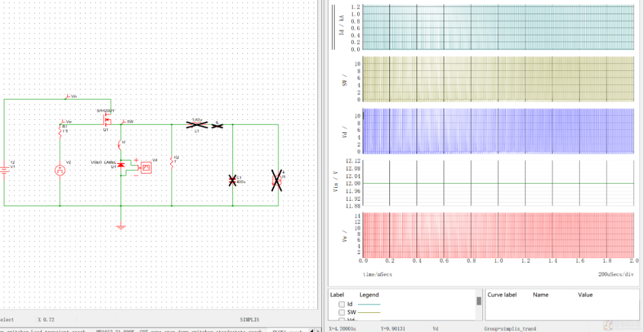Select the crossed-out I1 current source
This screenshot has width=644, height=332.
click(x=278, y=180)
